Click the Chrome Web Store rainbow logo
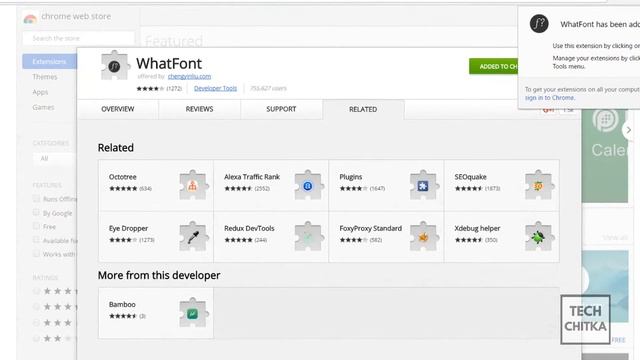Screen dimensions: 640x360 point(30,18)
